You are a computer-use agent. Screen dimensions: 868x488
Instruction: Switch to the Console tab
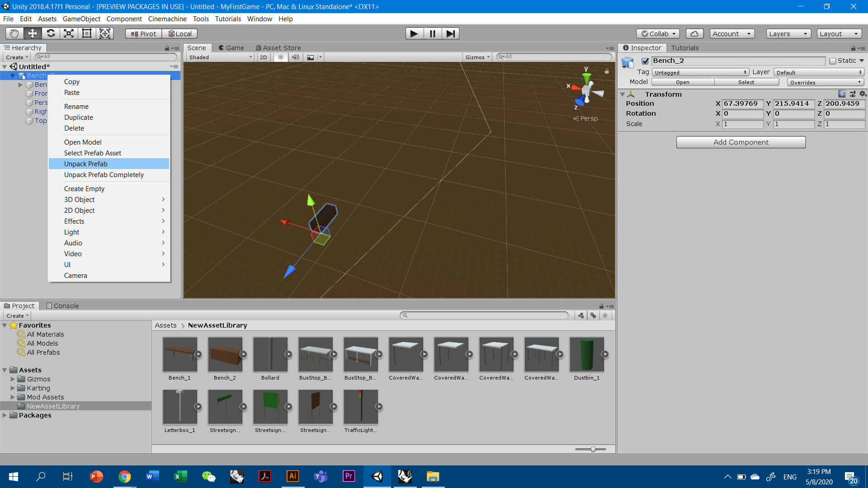point(63,305)
